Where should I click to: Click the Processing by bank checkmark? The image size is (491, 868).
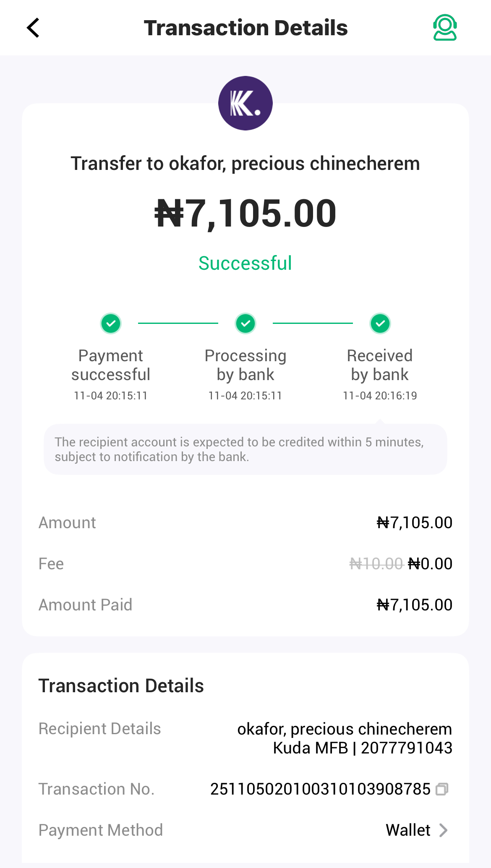[x=245, y=323]
